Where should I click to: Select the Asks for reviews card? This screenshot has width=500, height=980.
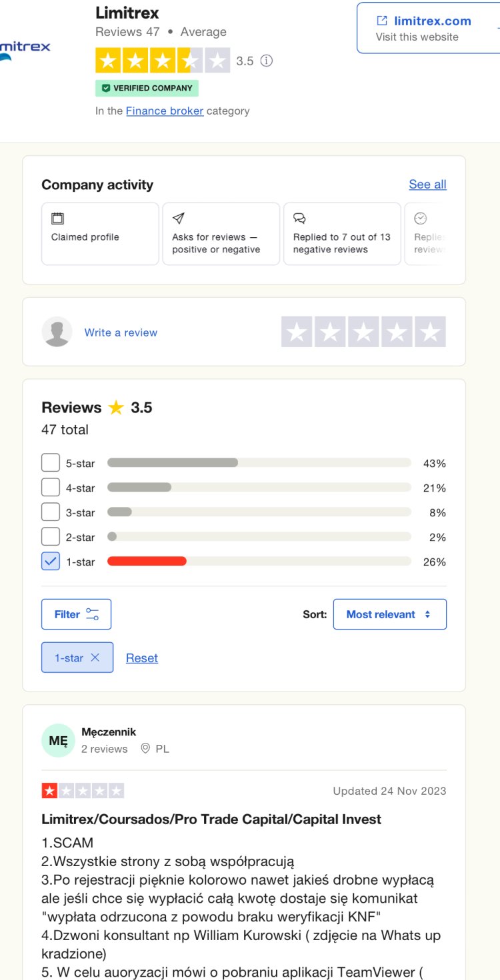(221, 234)
